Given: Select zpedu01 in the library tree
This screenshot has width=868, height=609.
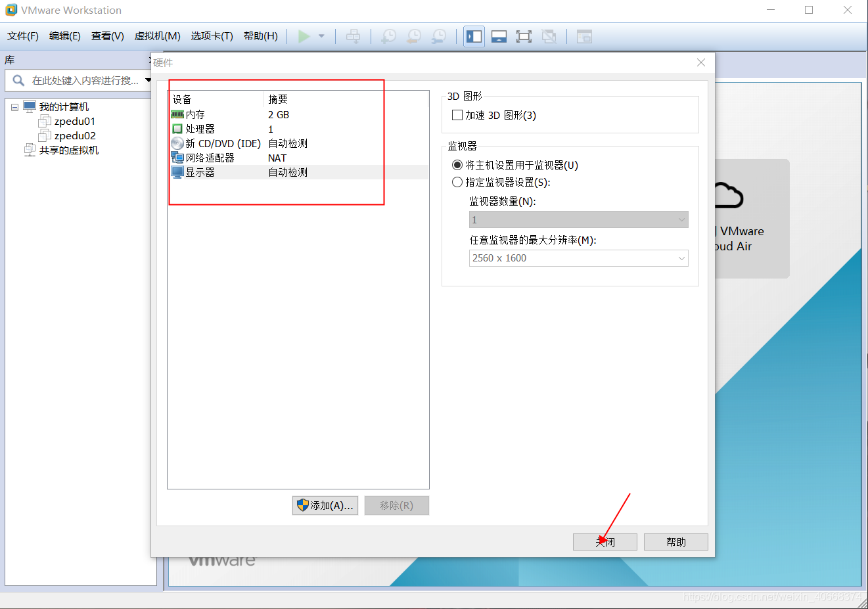Looking at the screenshot, I should (x=75, y=121).
